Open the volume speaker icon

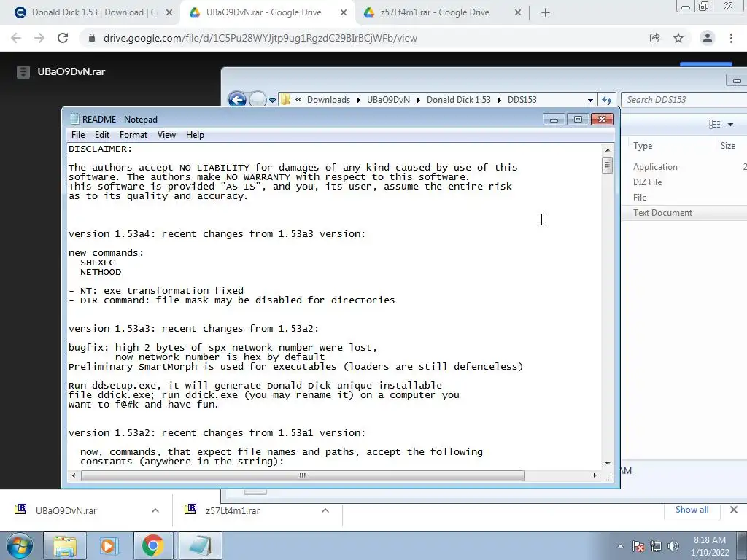673,546
